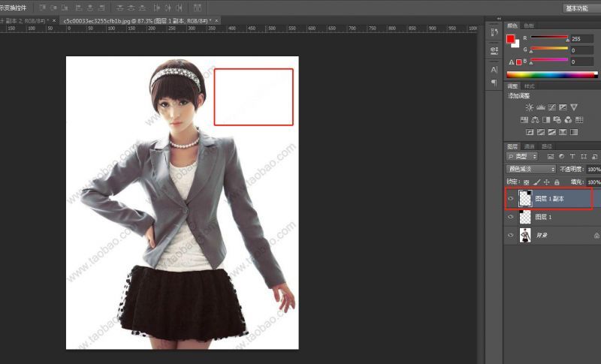Select the 图层 1 layer by name

544,217
